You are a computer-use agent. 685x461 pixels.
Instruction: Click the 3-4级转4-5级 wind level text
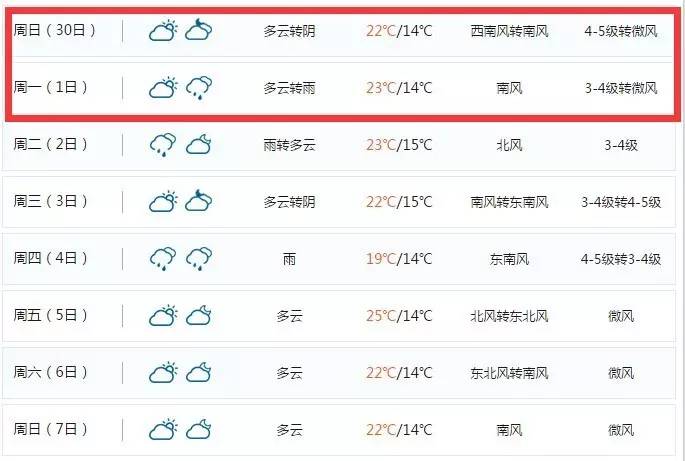[621, 202]
